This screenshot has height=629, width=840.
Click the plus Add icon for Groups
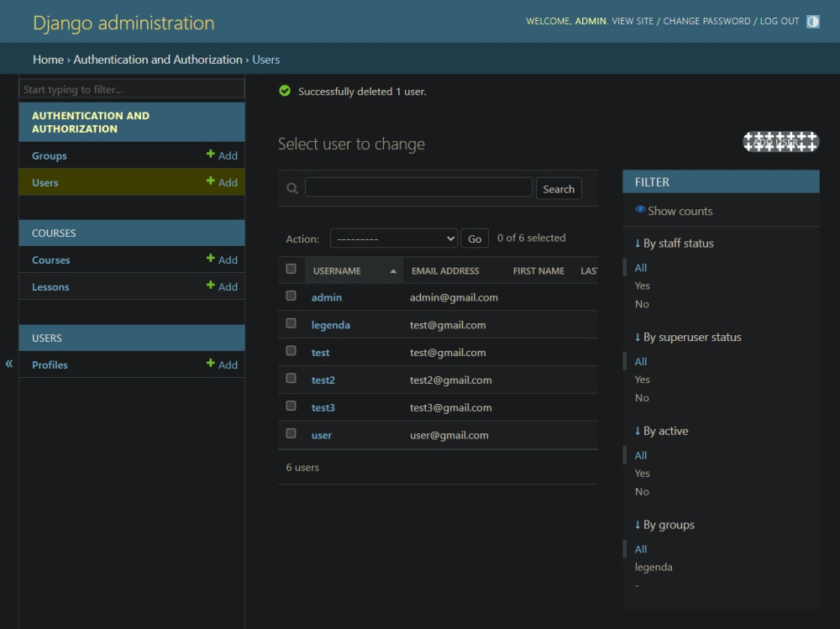pos(211,155)
